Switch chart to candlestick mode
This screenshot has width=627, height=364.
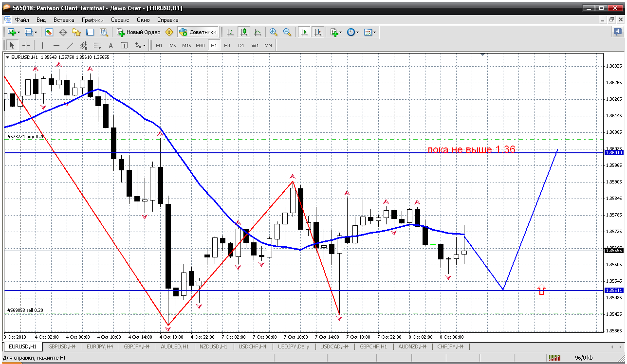[x=244, y=32]
